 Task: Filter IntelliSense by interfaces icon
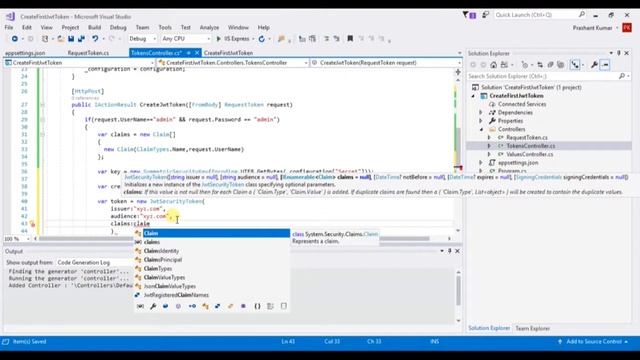[192, 306]
